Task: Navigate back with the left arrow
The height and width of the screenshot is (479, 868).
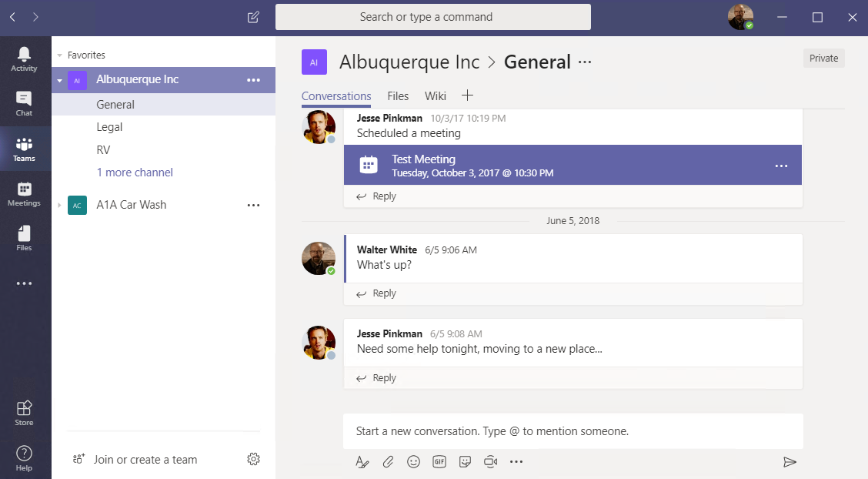Action: click(13, 17)
